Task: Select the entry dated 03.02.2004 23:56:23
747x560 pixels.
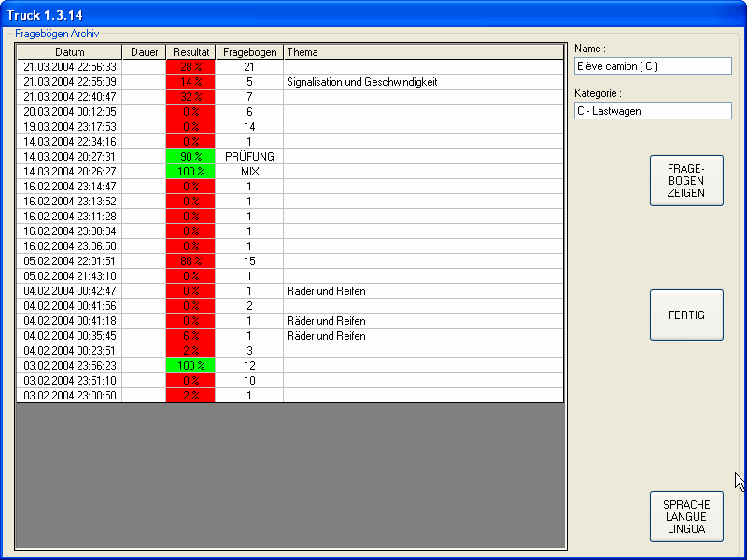Action: (x=70, y=366)
